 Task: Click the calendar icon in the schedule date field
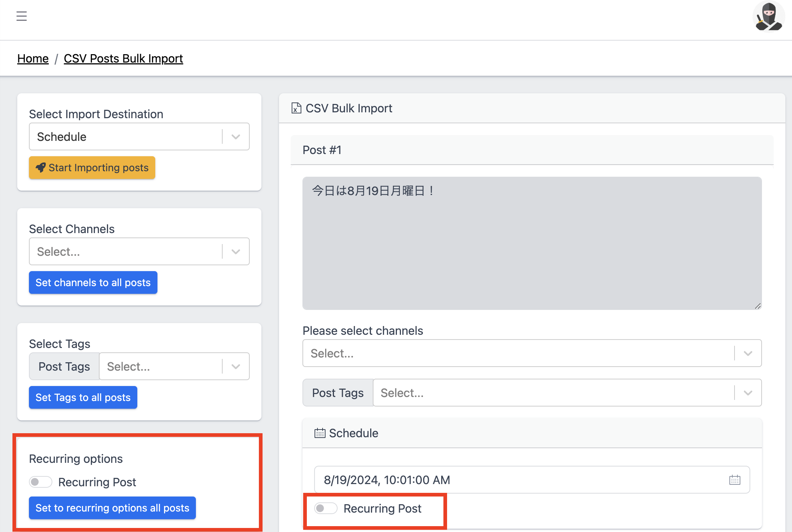point(735,480)
